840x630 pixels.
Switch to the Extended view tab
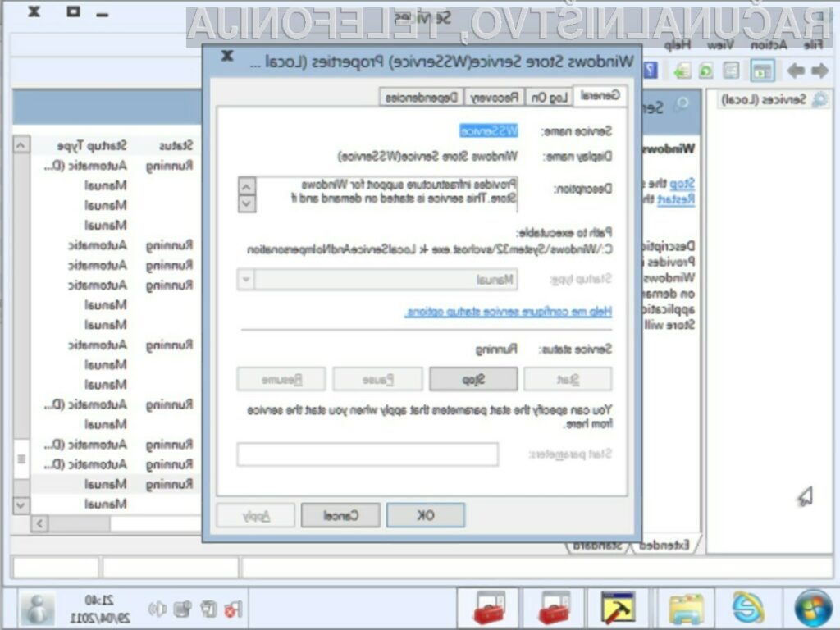point(664,546)
